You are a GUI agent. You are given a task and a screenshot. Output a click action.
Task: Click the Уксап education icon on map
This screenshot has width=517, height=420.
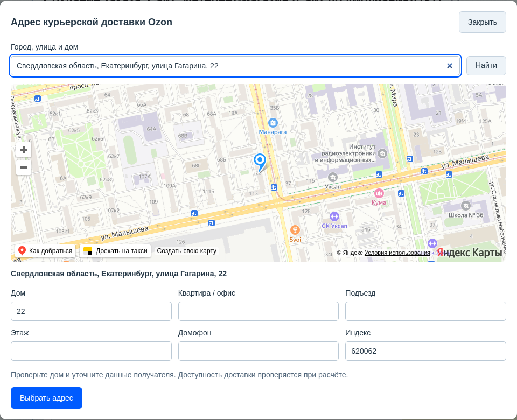pos(333,177)
